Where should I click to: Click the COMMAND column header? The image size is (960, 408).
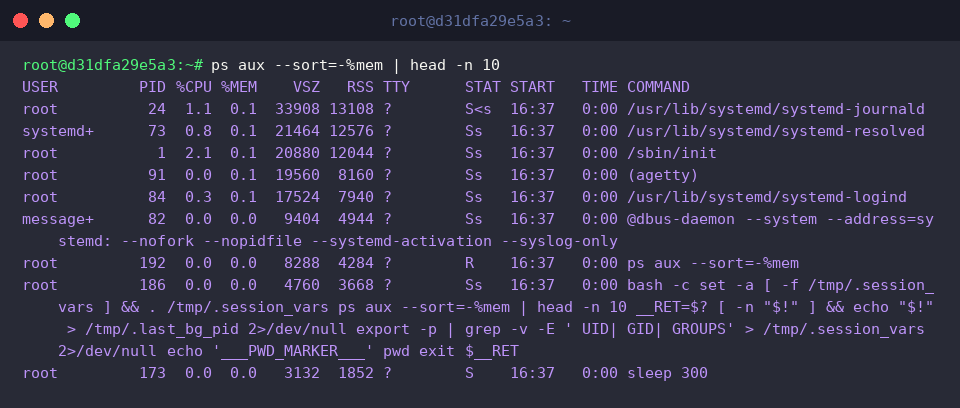click(658, 87)
